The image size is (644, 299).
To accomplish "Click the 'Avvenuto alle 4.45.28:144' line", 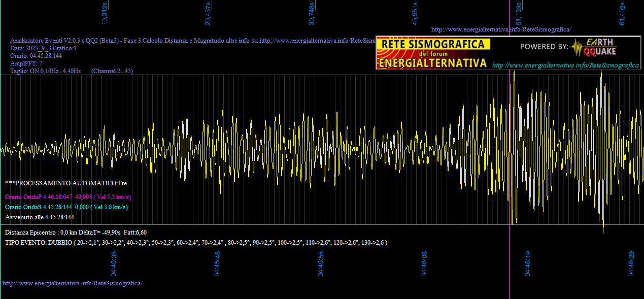I will click(x=40, y=217).
